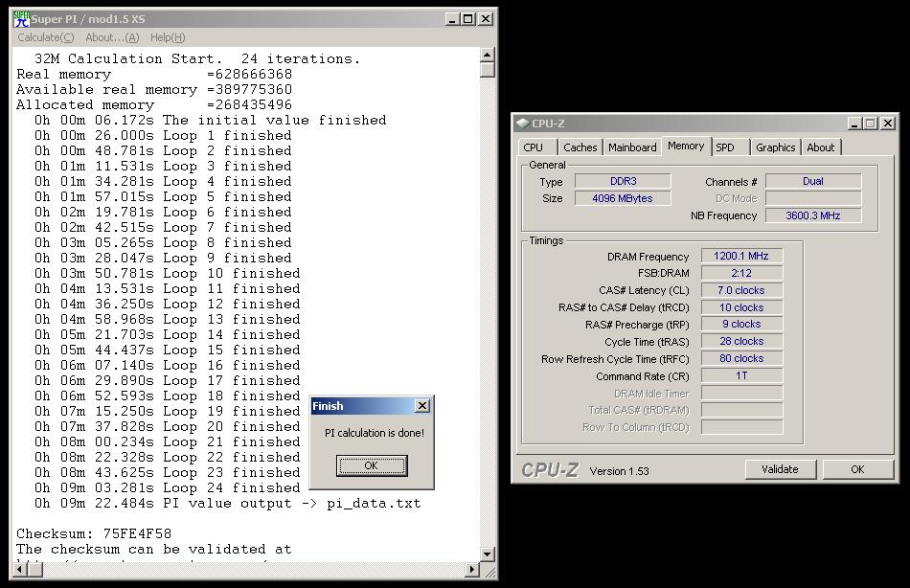Click the tRP 9 clocks value
Image resolution: width=910 pixels, height=588 pixels.
[741, 324]
